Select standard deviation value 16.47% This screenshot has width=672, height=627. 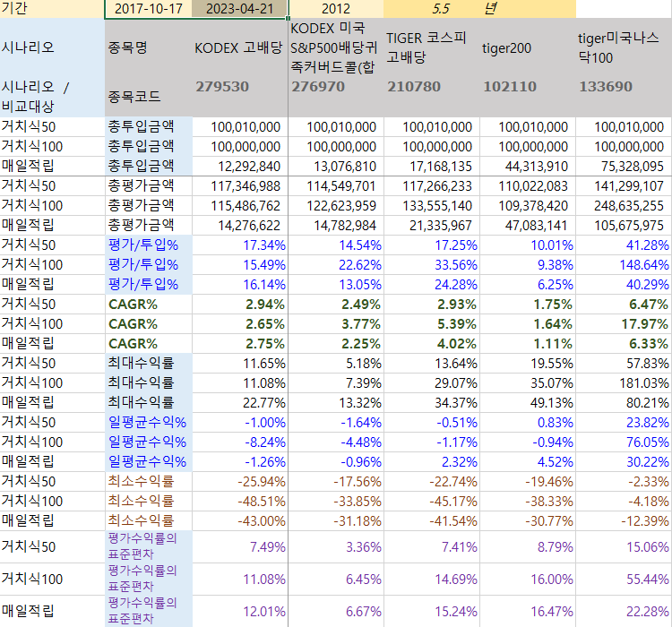pyautogui.click(x=528, y=611)
